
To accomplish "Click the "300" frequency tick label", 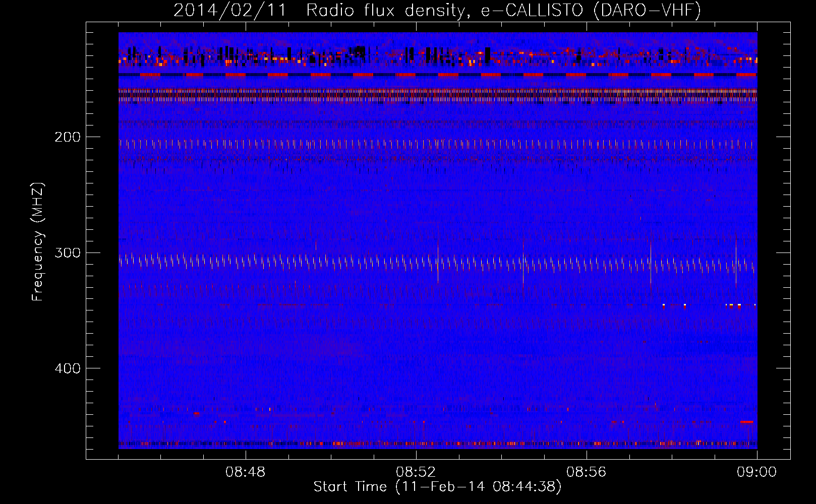I will tap(68, 253).
